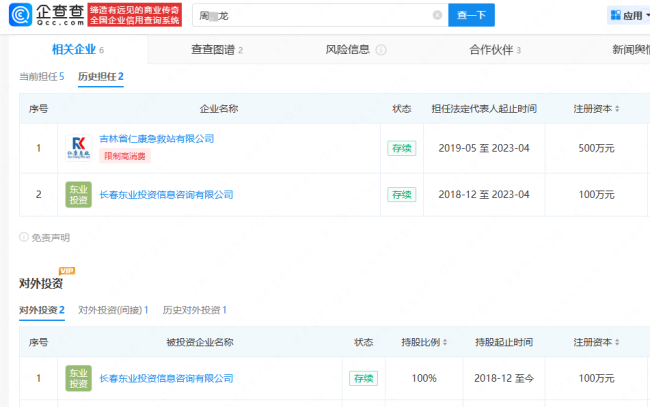Switch to the 合作伙伴 tab
The width and height of the screenshot is (650, 407).
495,50
